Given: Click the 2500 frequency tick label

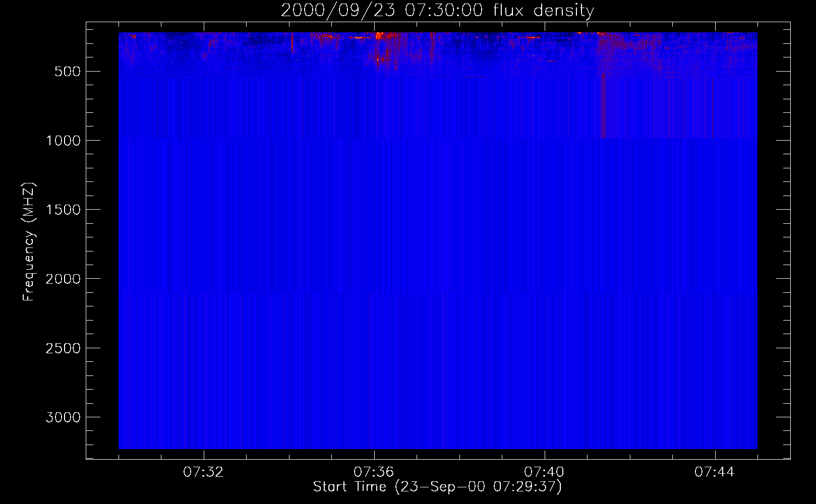Looking at the screenshot, I should click(63, 348).
